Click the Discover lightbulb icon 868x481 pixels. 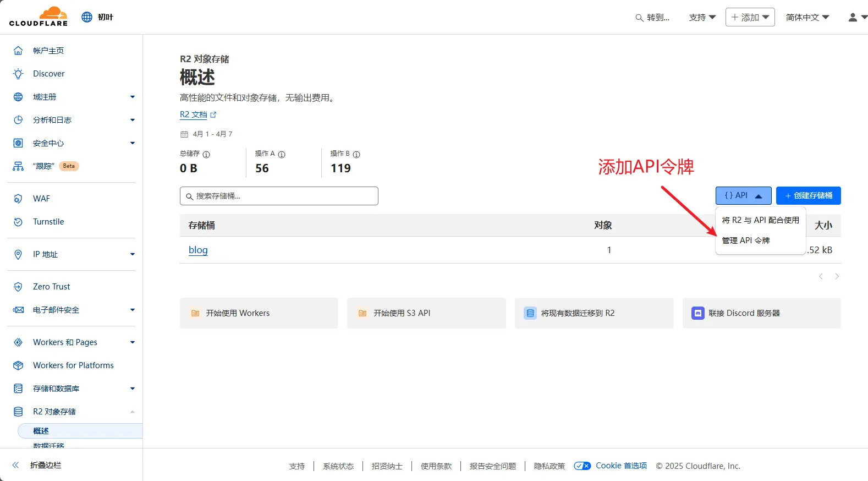click(x=18, y=74)
